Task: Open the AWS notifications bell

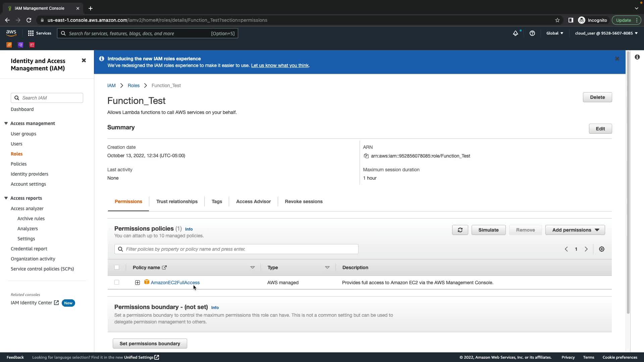Action: [x=516, y=33]
